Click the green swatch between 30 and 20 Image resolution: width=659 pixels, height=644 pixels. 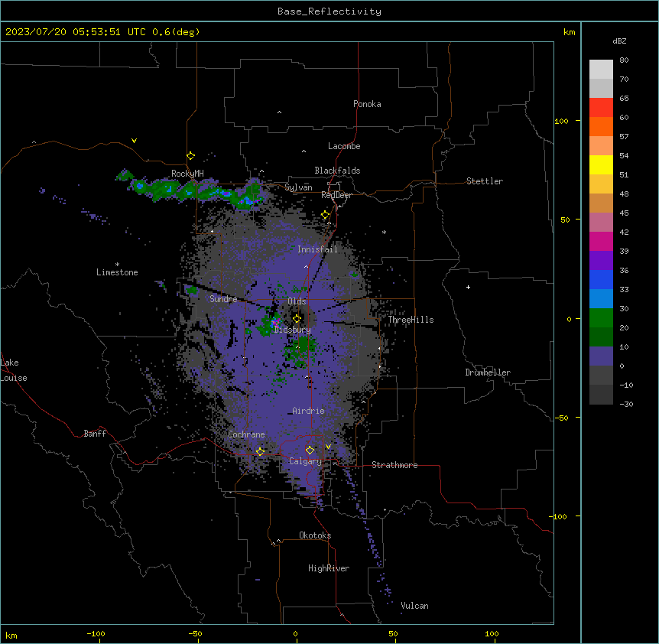(601, 318)
